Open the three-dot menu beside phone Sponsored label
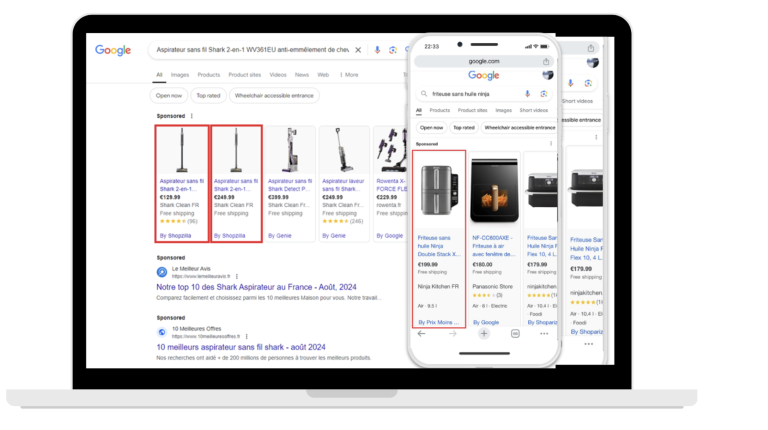This screenshot has height=430, width=768. click(x=551, y=143)
